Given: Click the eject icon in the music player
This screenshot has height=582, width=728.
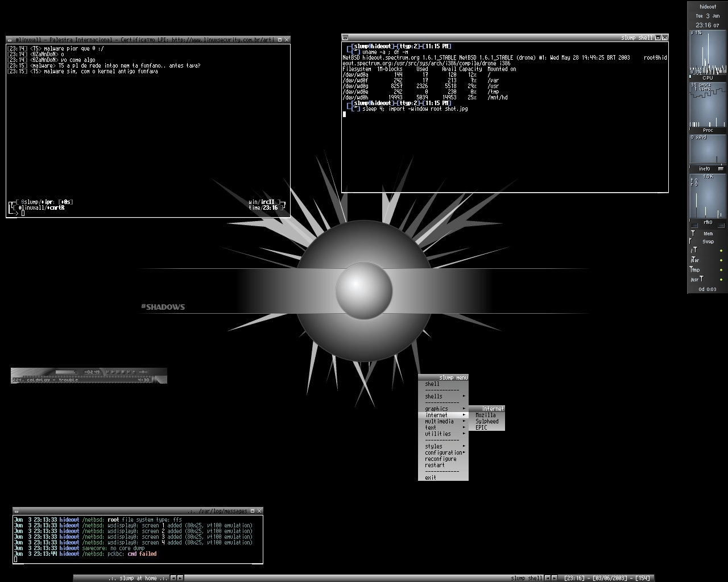Looking at the screenshot, I should pos(134,372).
